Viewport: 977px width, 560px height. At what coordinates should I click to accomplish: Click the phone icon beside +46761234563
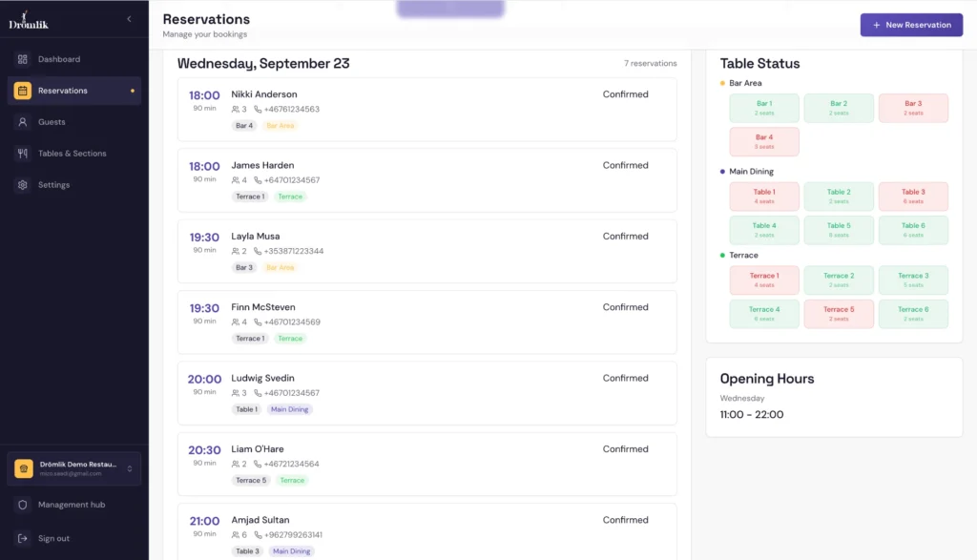(x=258, y=109)
